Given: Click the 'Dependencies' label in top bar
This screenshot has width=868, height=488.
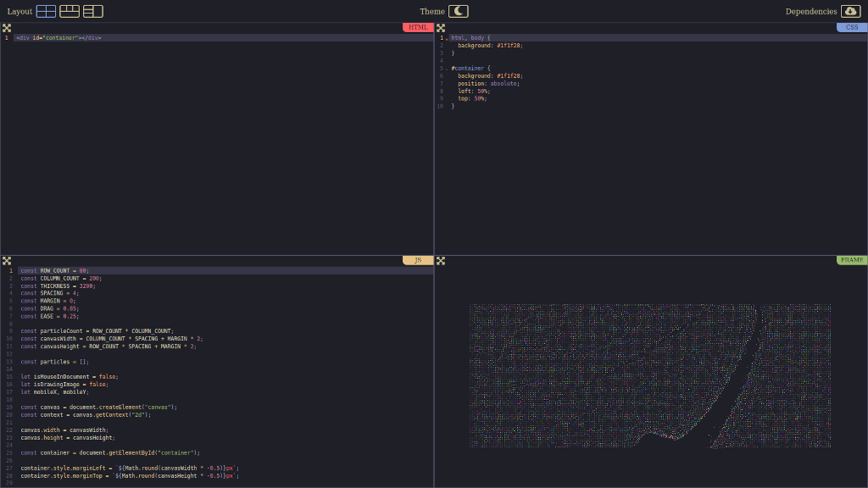Looking at the screenshot, I should click(x=811, y=12).
